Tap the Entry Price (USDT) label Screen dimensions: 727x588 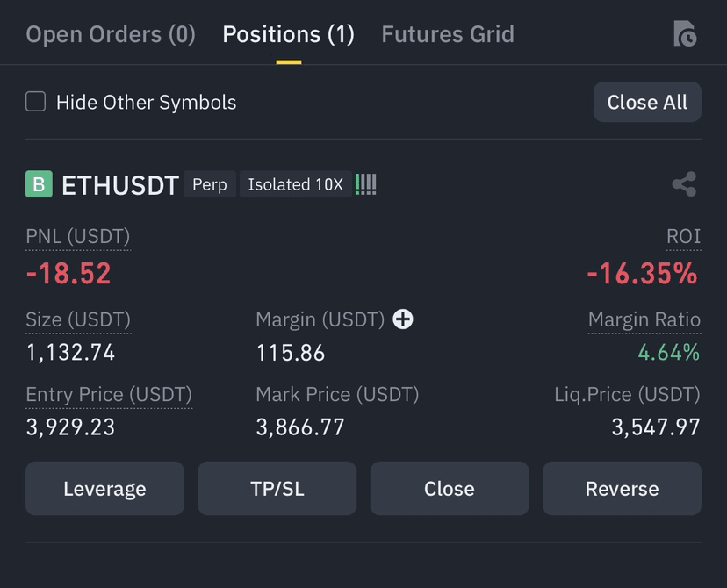pyautogui.click(x=109, y=394)
